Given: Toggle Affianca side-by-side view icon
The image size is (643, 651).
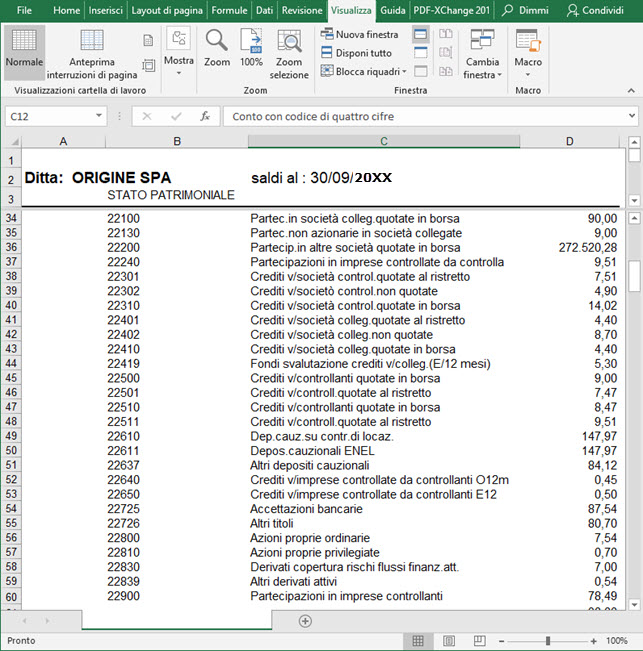Looking at the screenshot, I should [446, 34].
